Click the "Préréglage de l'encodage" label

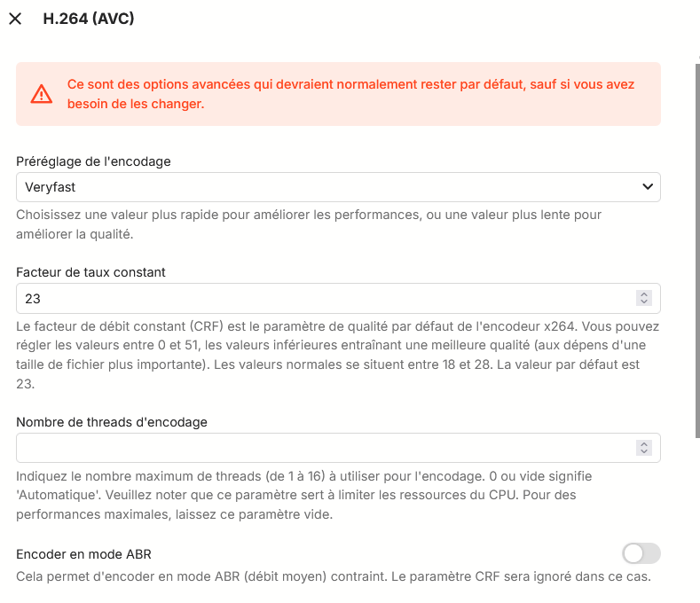click(x=94, y=161)
